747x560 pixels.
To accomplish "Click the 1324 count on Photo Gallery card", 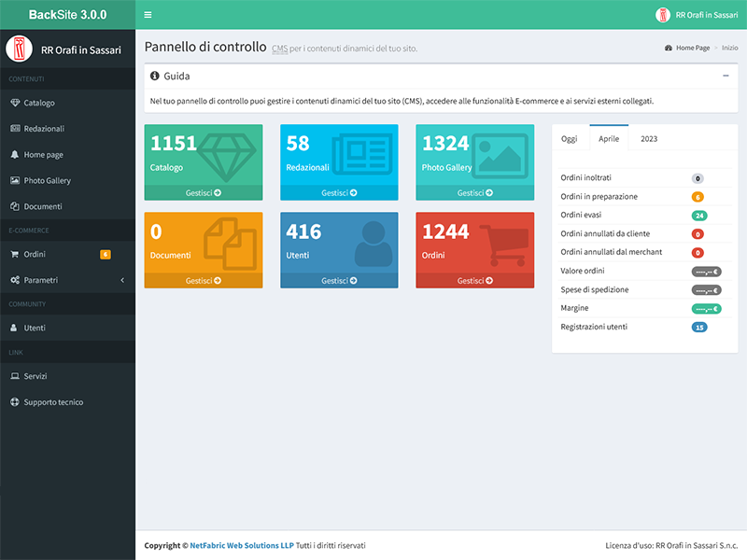I will 445,144.
